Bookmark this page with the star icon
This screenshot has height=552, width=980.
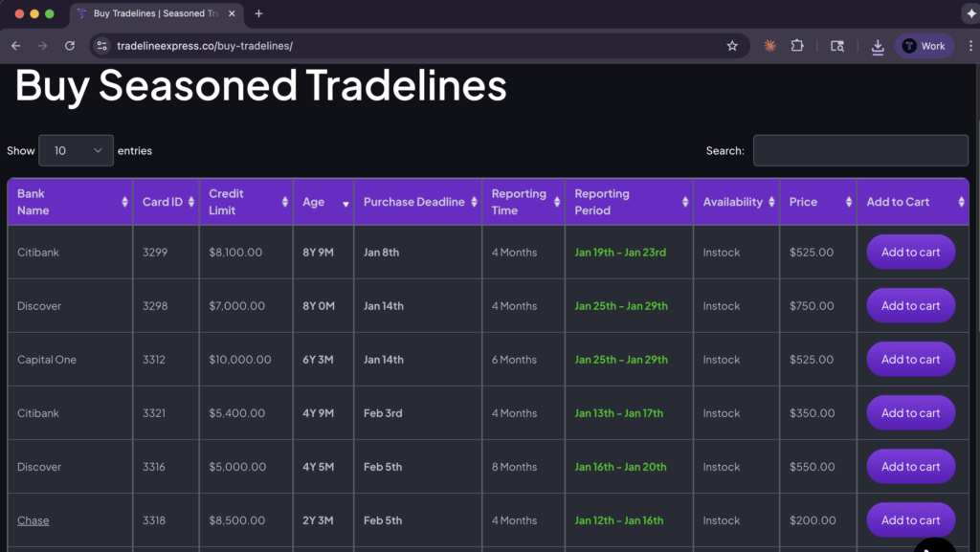[x=732, y=46]
